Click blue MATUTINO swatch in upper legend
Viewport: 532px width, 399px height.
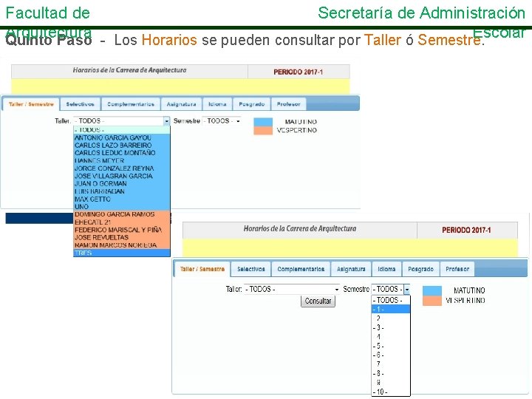263,122
